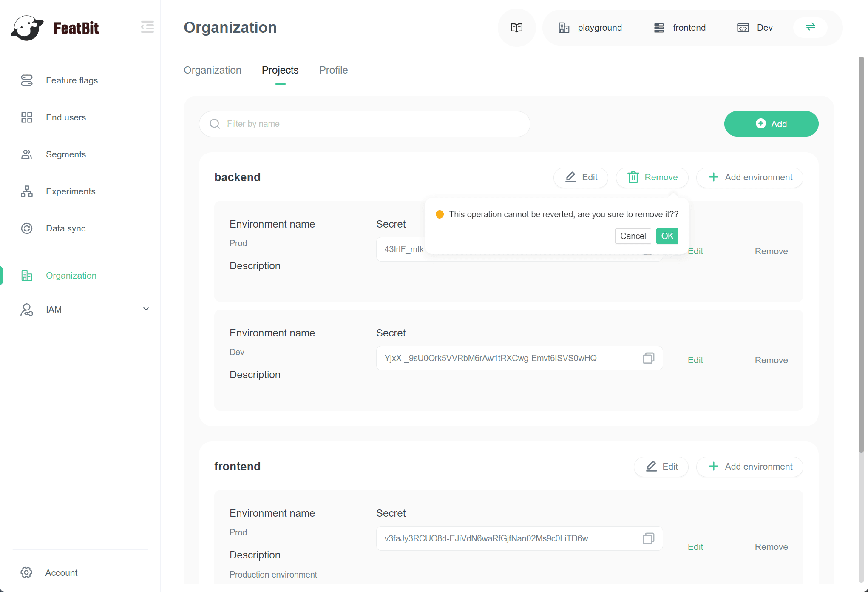Screen dimensions: 868x592
Task: Click the Filter by name field
Action: point(364,124)
